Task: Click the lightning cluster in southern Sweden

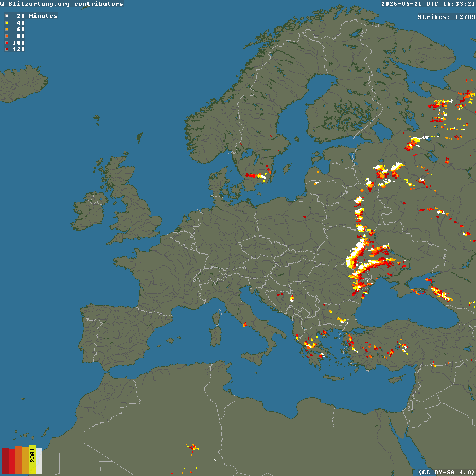Action: click(256, 176)
